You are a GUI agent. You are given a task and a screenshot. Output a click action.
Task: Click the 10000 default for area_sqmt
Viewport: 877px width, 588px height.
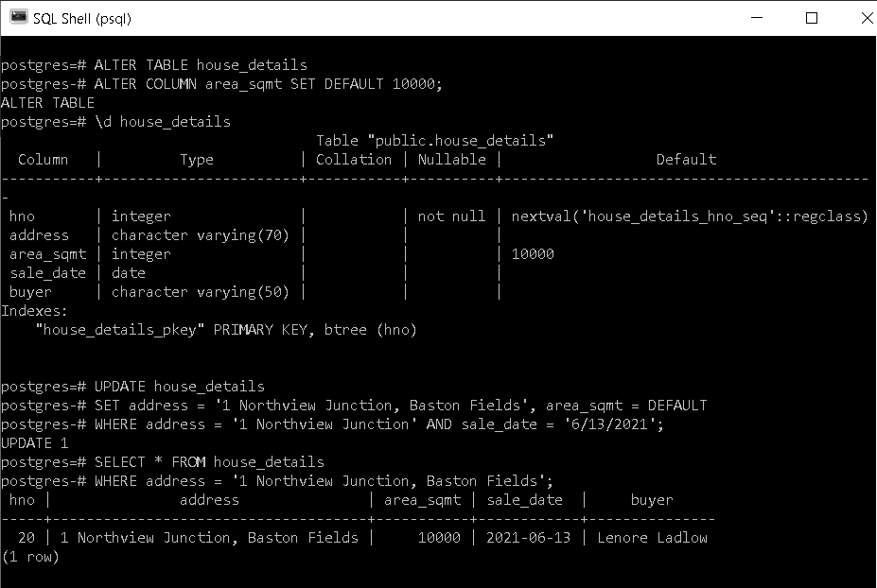point(533,254)
